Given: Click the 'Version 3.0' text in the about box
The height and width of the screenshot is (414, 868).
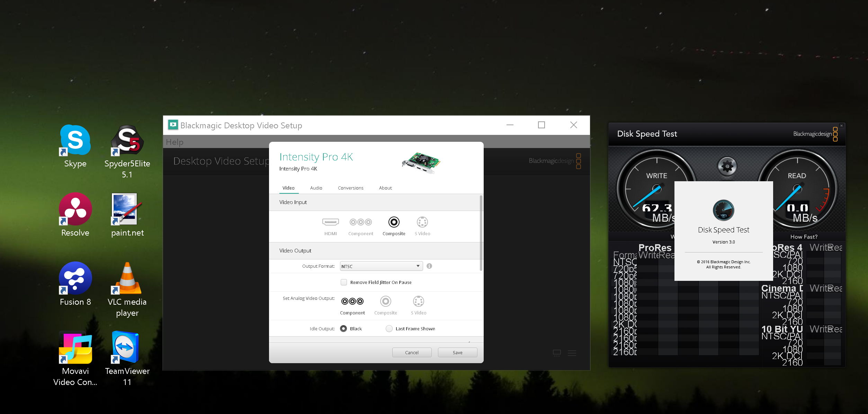Looking at the screenshot, I should click(x=723, y=242).
